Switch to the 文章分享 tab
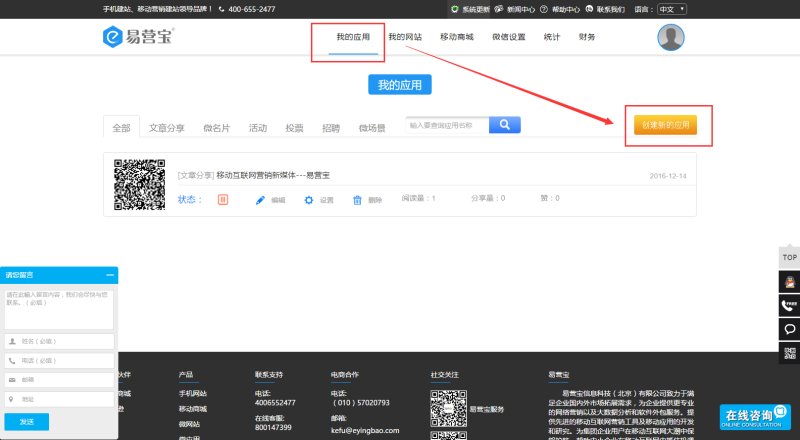This screenshot has height=440, width=800. click(166, 128)
